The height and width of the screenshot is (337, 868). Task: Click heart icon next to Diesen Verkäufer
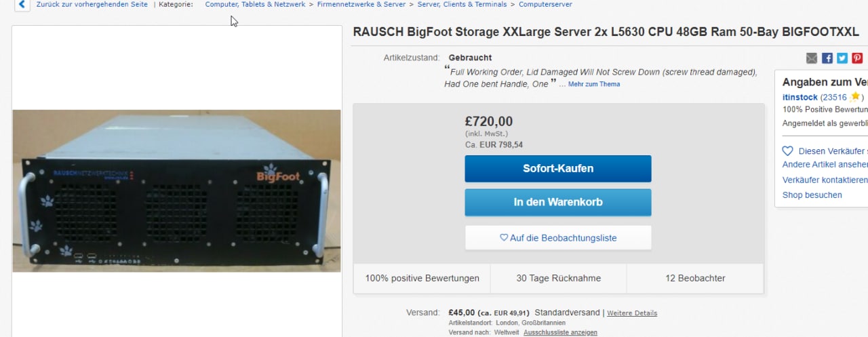click(787, 151)
